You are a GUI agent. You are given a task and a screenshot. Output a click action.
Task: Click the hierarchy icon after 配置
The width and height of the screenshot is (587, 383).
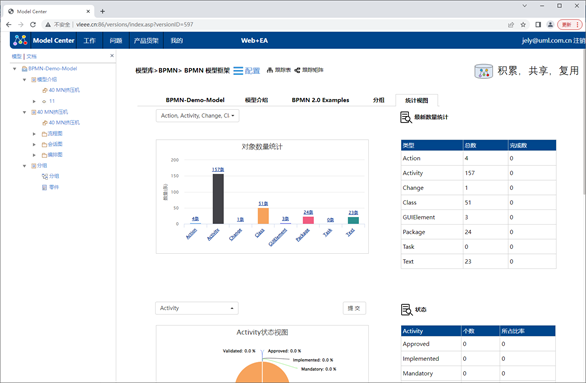click(270, 70)
